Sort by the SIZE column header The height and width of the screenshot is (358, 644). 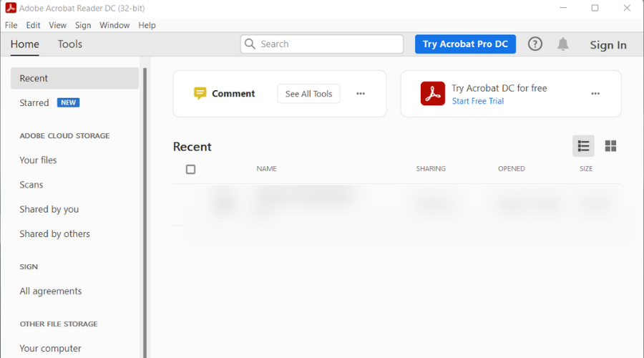(x=586, y=168)
